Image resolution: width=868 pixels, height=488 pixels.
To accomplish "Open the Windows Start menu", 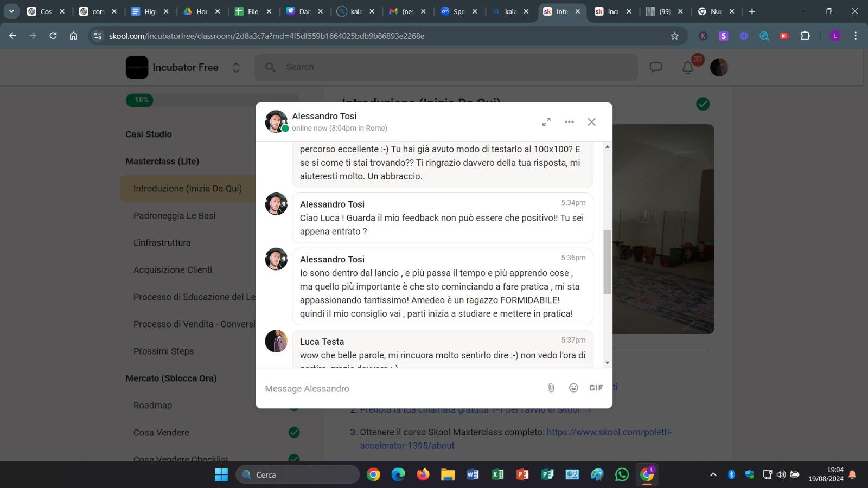I will pos(221,474).
